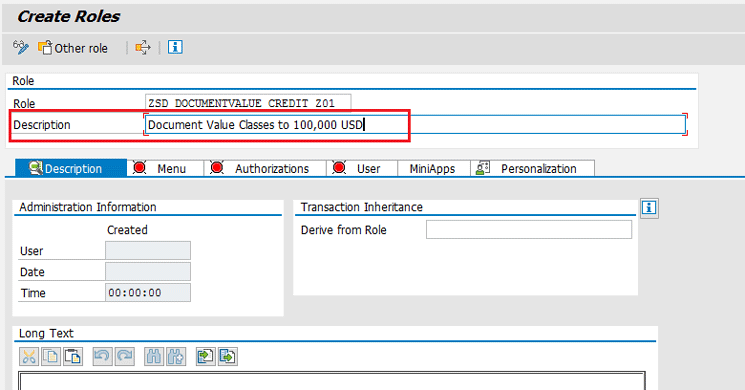Viewport: 745px width, 390px height.
Task: Click into the Role name field
Action: (248, 103)
